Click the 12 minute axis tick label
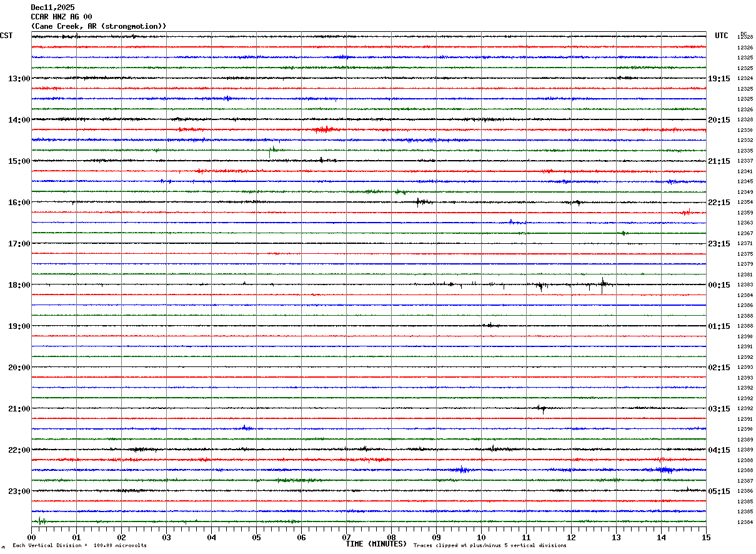The height and width of the screenshot is (554, 756). (x=571, y=537)
